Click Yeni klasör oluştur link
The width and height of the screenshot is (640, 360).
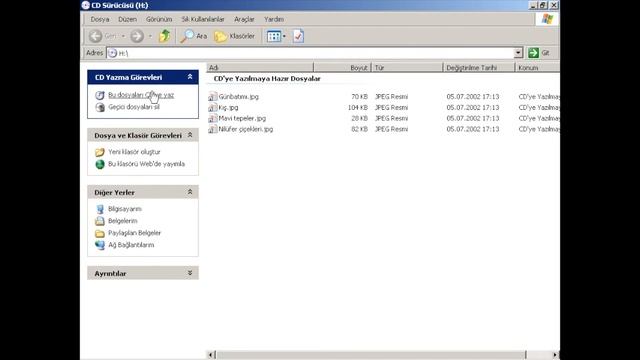click(134, 152)
